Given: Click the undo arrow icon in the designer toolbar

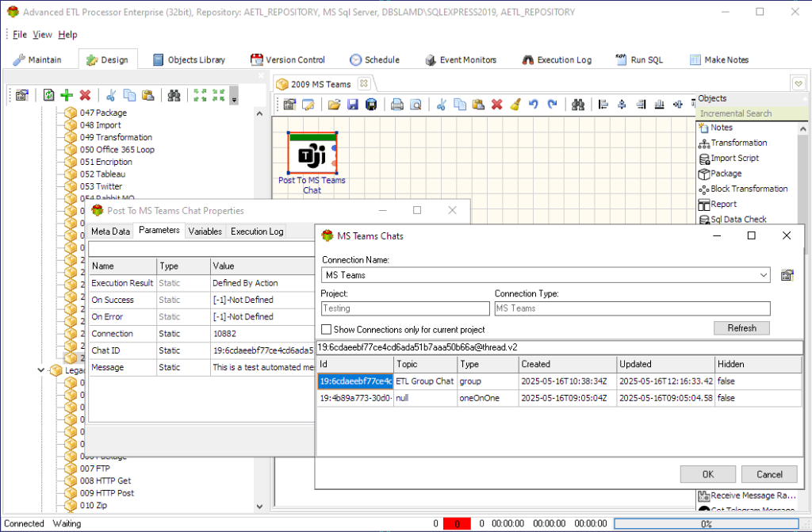Looking at the screenshot, I should point(534,105).
